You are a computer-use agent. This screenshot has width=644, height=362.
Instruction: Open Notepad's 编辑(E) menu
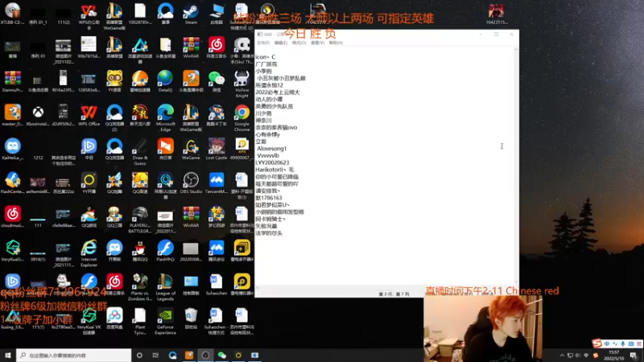click(x=280, y=43)
